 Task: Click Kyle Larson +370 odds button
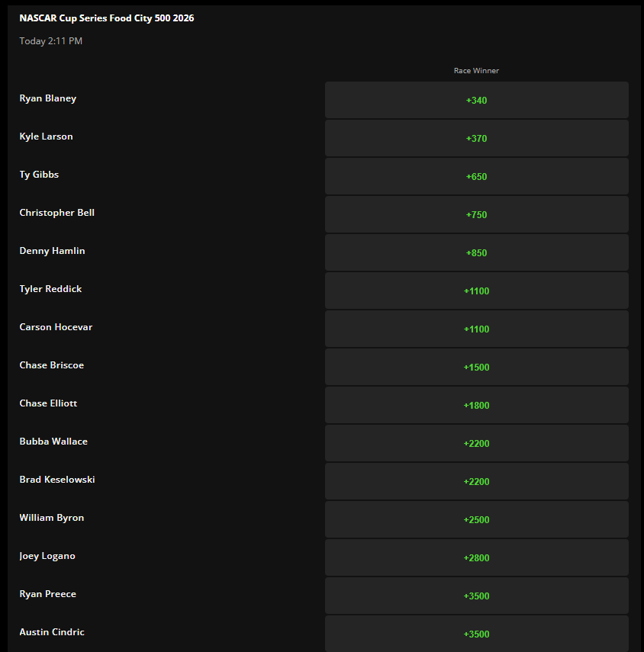pyautogui.click(x=476, y=138)
